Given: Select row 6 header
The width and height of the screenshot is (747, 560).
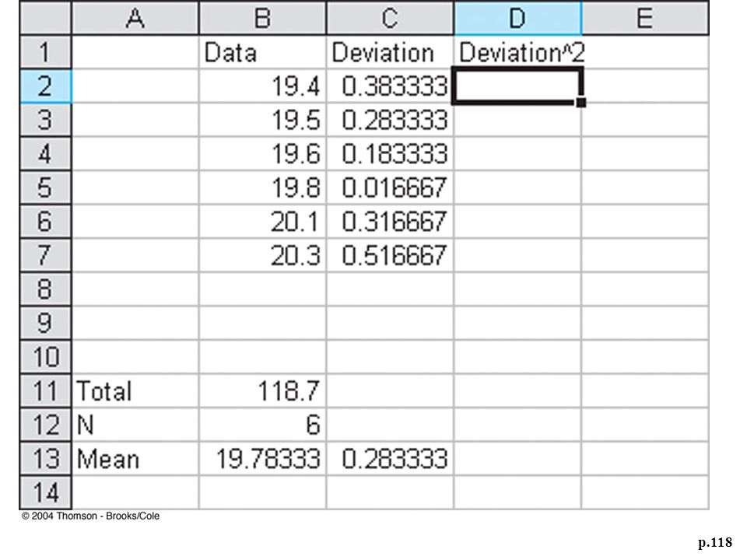Looking at the screenshot, I should [x=45, y=222].
